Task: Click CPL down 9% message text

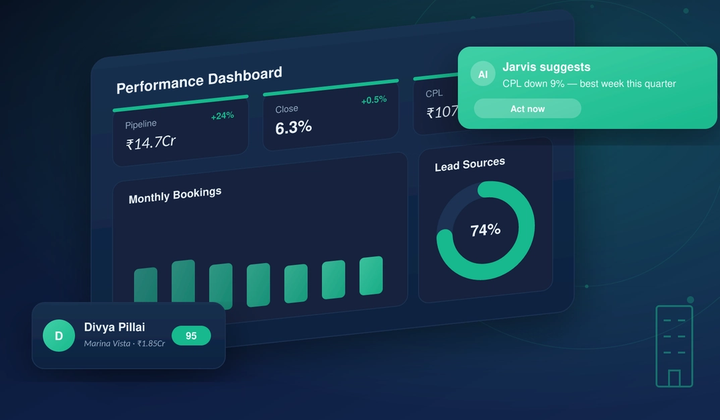Action: click(589, 84)
